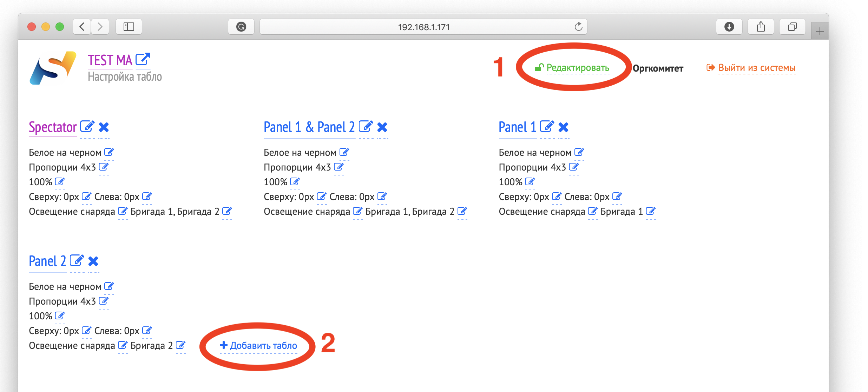The height and width of the screenshot is (392, 868).
Task: Open the Safari downloads button
Action: [729, 27]
